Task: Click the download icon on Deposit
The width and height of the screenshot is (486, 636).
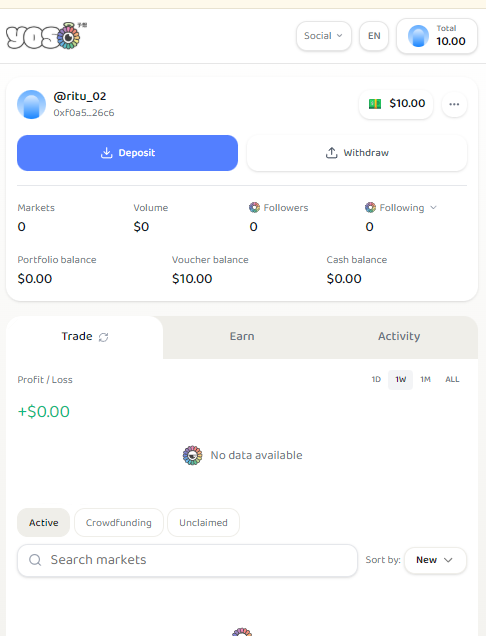Action: click(106, 153)
